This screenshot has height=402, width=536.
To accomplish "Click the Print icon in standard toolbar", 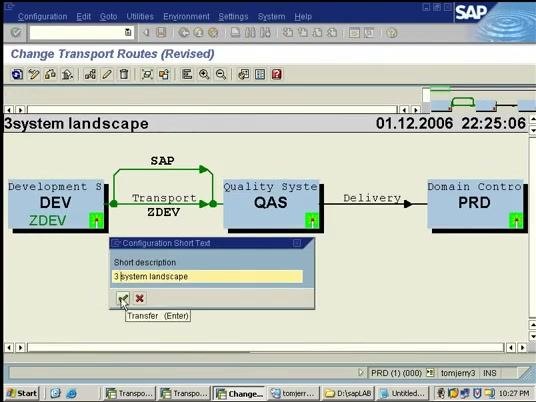I will (x=235, y=33).
